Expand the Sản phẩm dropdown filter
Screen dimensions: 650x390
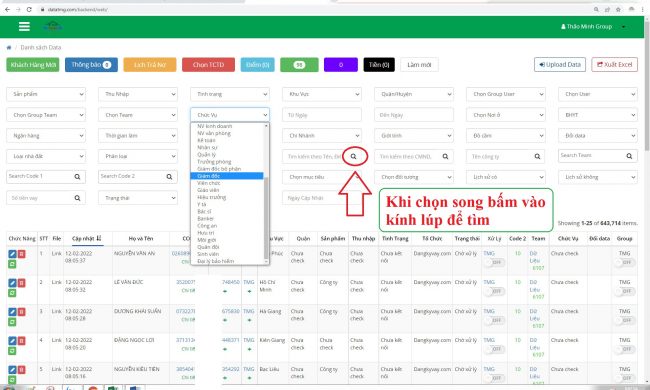tap(46, 94)
